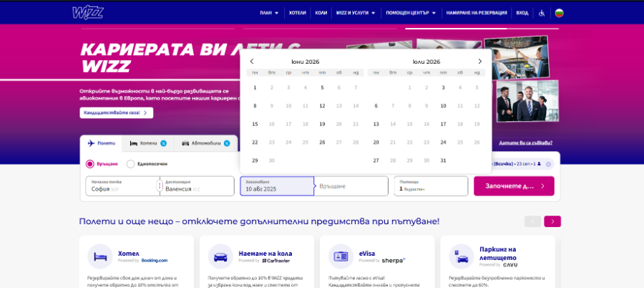Select 22 June 2026 in calendar

point(255,143)
